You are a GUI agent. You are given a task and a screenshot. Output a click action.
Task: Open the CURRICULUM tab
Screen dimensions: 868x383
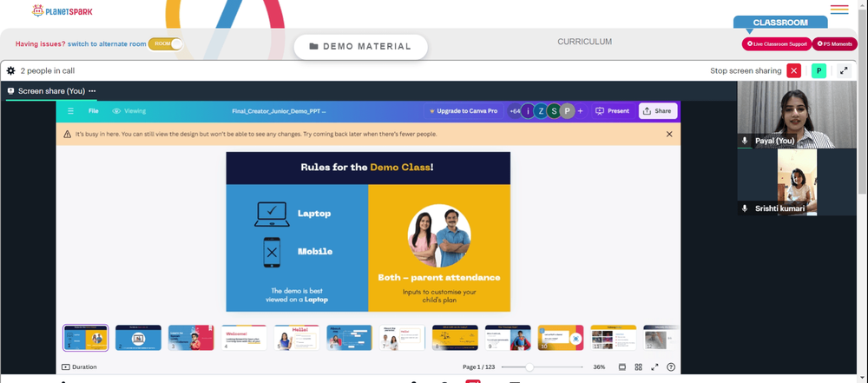tap(584, 42)
